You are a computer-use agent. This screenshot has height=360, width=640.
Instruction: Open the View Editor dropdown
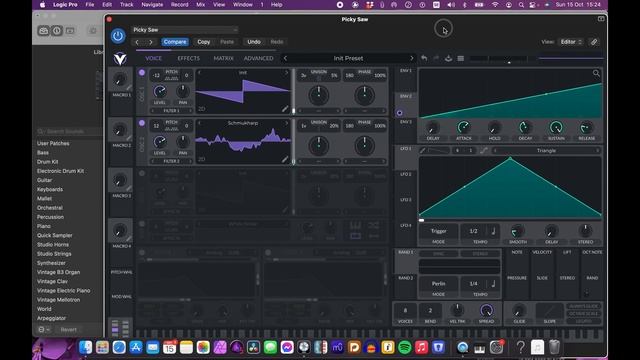[x=571, y=42]
